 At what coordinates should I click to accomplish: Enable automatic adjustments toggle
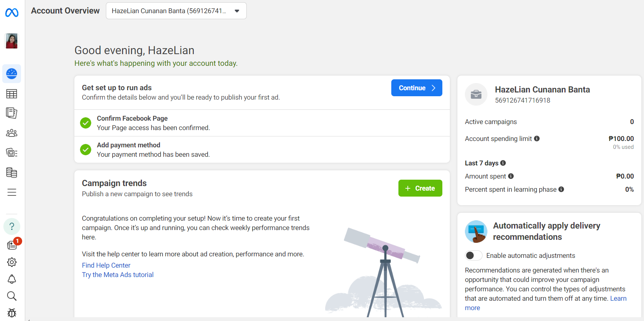click(x=474, y=256)
